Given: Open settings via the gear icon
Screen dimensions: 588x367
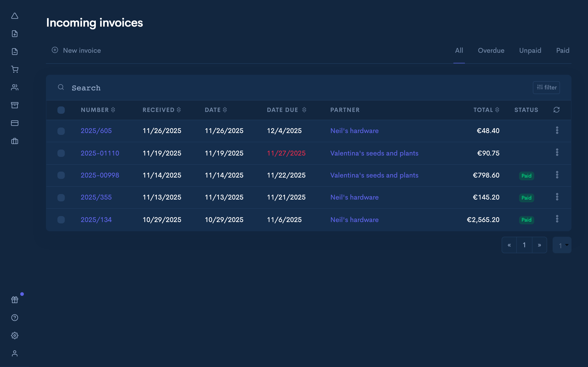Looking at the screenshot, I should pos(15,335).
